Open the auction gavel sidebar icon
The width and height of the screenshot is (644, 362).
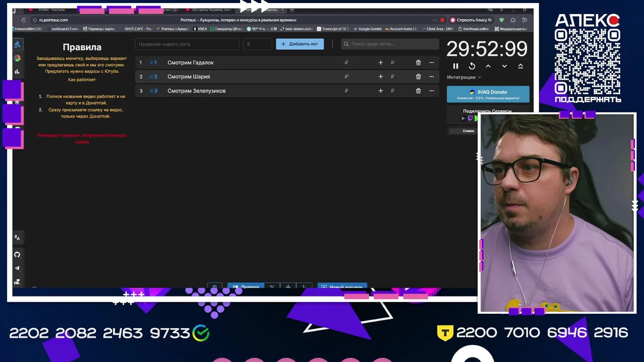pos(17,44)
